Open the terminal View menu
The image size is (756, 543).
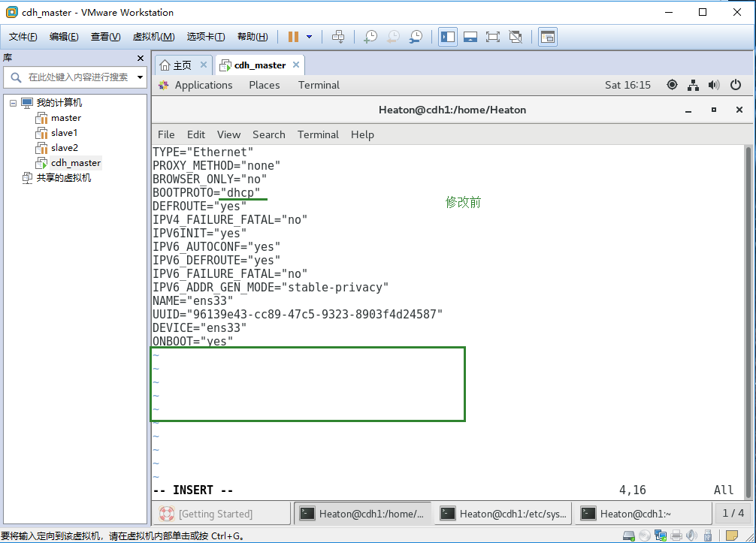coord(228,135)
